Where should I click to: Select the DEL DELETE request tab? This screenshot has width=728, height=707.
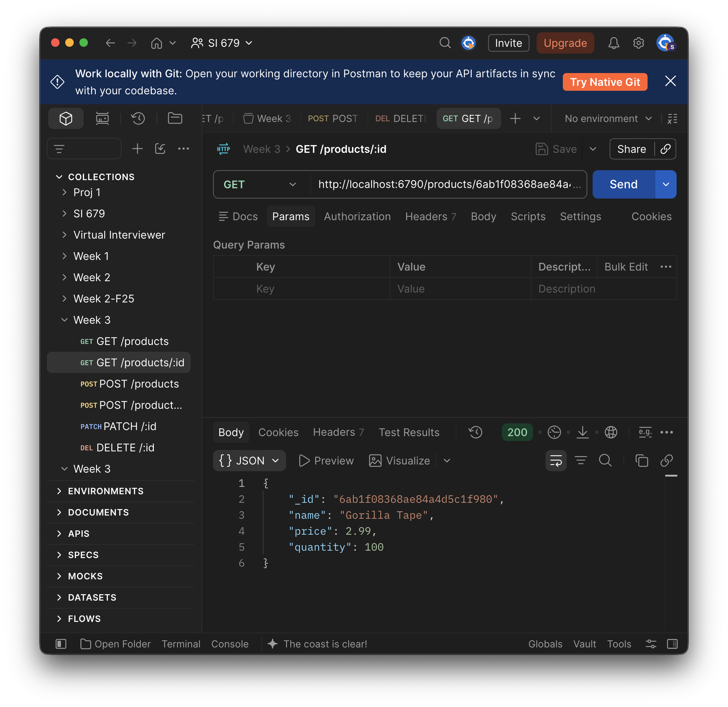[401, 118]
